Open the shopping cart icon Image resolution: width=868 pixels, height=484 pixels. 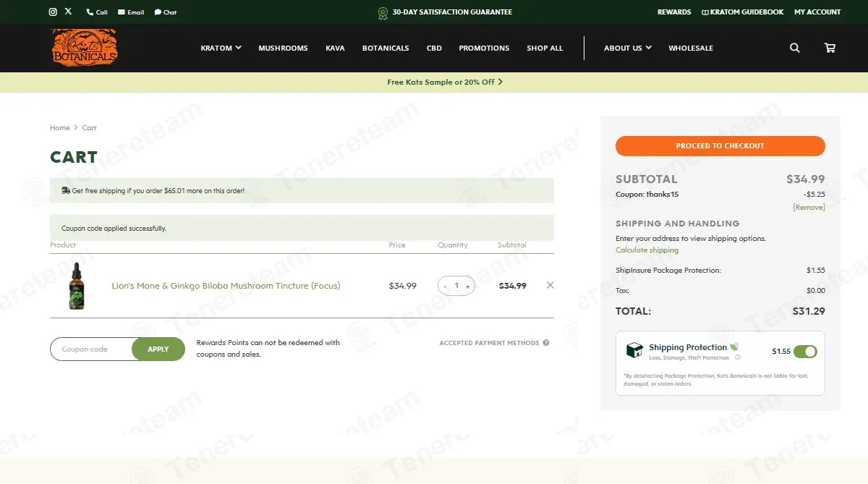point(830,48)
